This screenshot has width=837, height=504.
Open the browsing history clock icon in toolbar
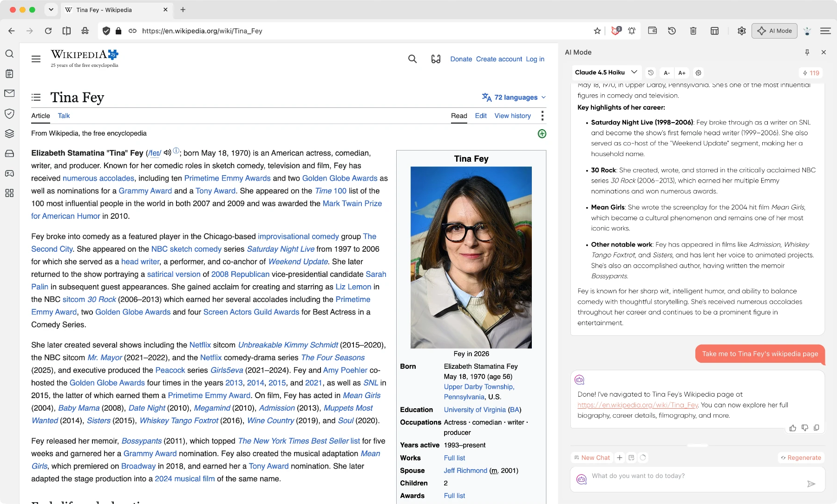click(672, 31)
